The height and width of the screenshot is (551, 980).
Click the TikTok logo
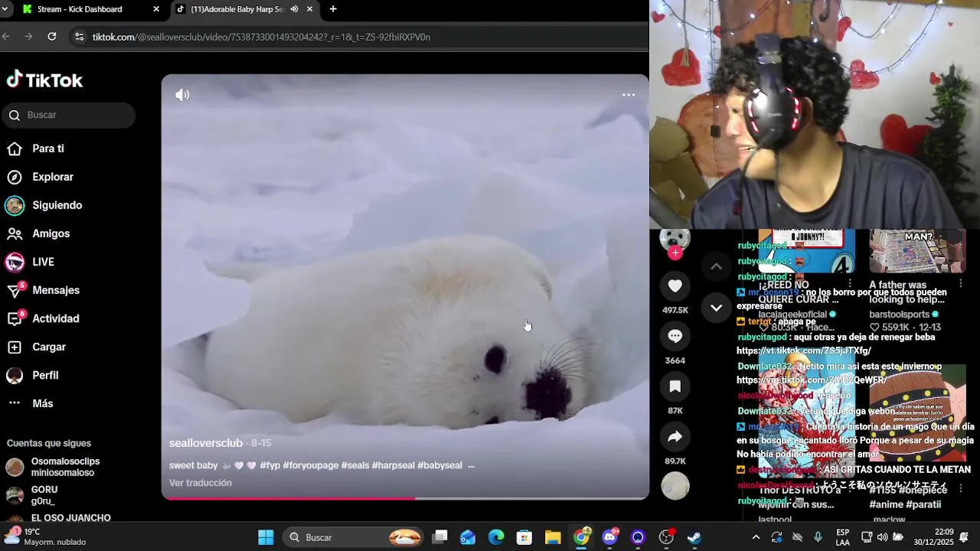[44, 80]
